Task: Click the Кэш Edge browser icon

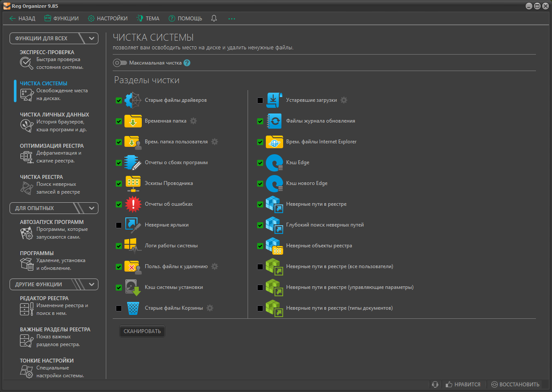Action: [274, 163]
